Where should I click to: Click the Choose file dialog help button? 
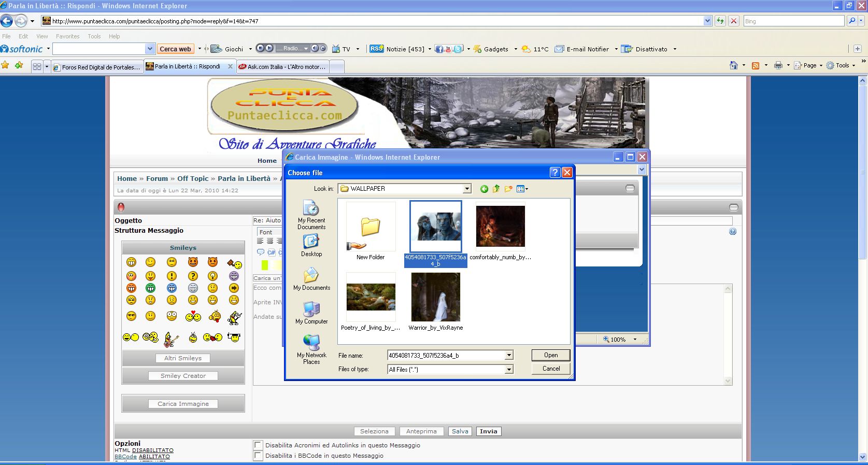[555, 173]
